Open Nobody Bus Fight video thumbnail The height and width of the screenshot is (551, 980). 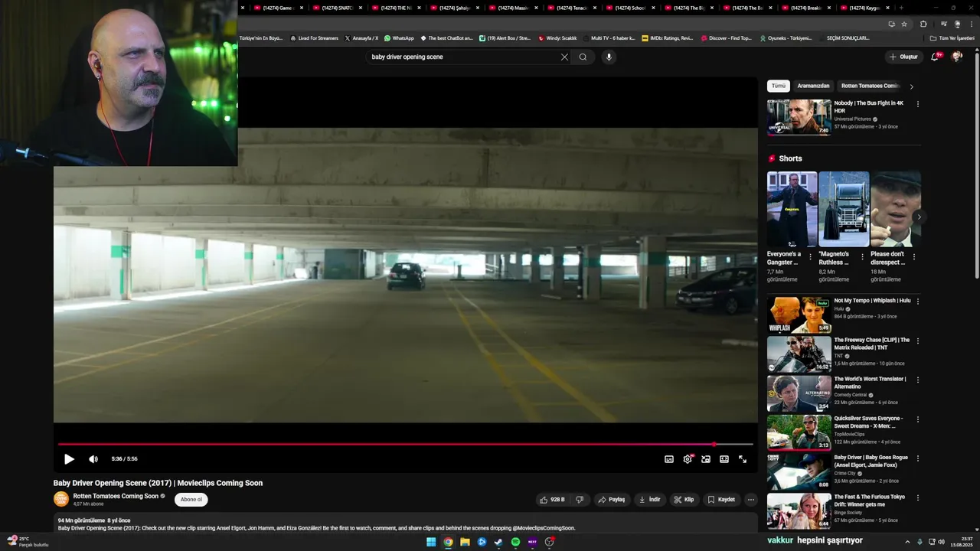[x=799, y=117]
